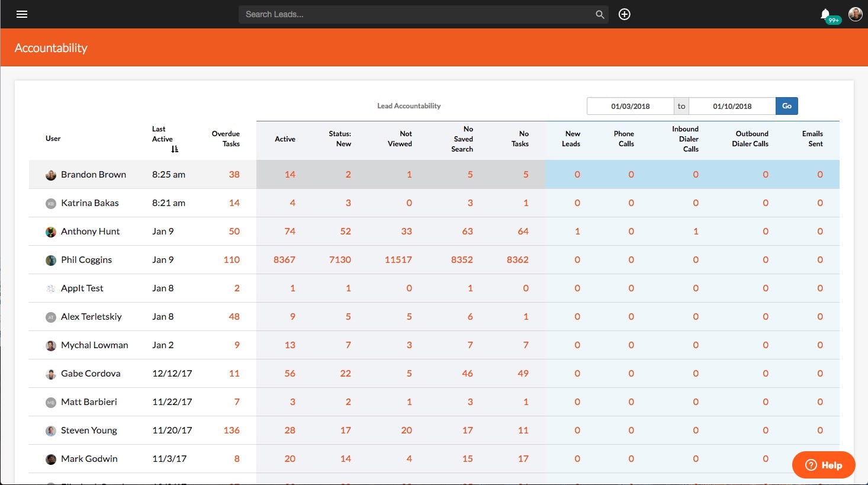Open Mychal Lowman's user name

95,345
